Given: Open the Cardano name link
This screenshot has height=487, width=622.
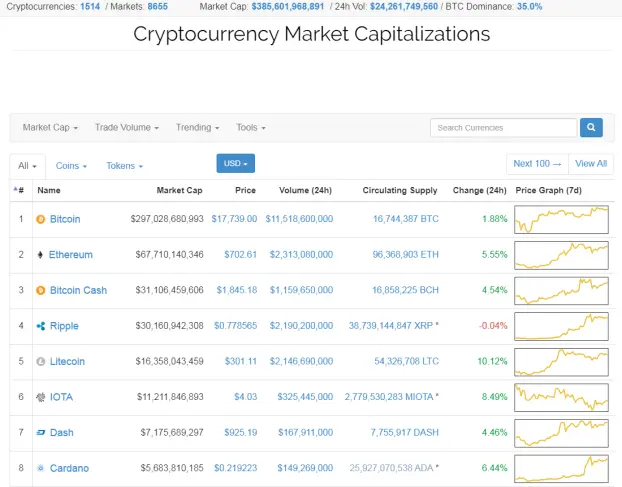Looking at the screenshot, I should point(69,468).
